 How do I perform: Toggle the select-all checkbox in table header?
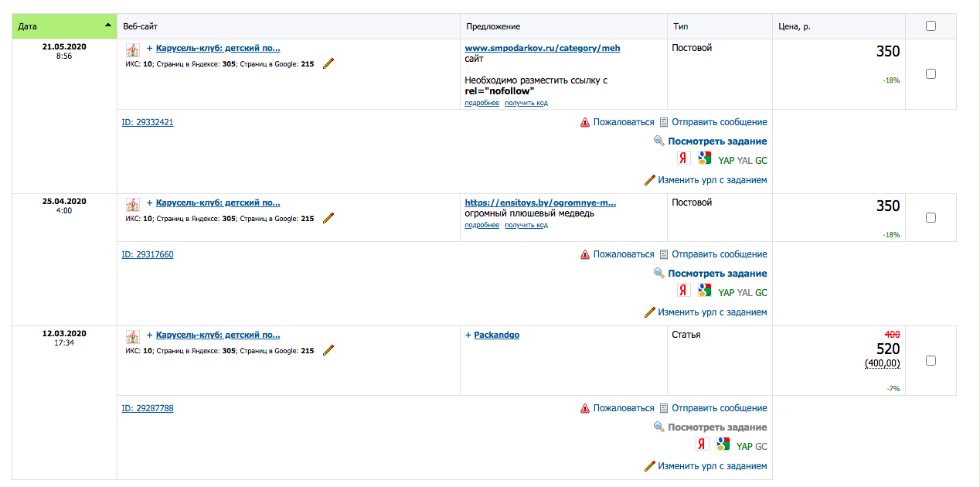(x=931, y=26)
